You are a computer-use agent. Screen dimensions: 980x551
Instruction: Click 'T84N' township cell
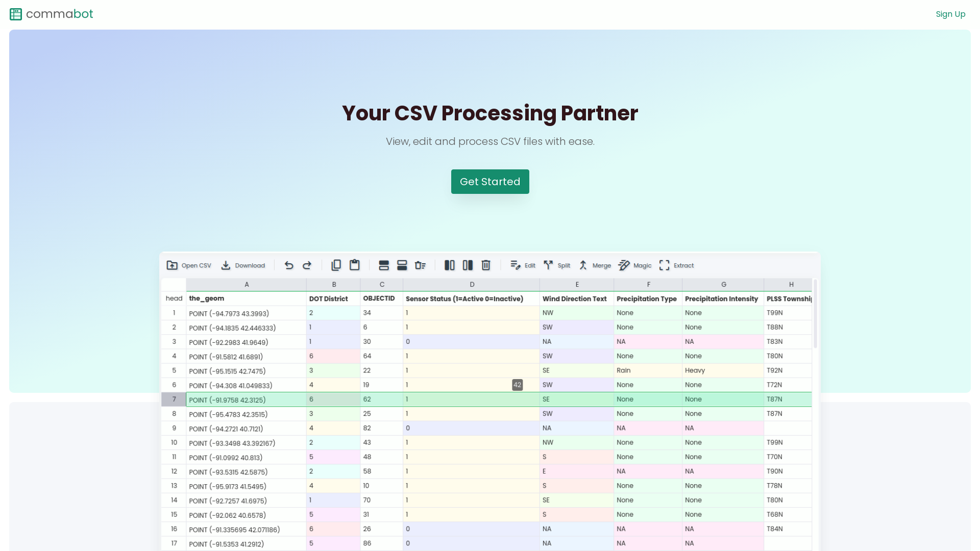[788, 529]
